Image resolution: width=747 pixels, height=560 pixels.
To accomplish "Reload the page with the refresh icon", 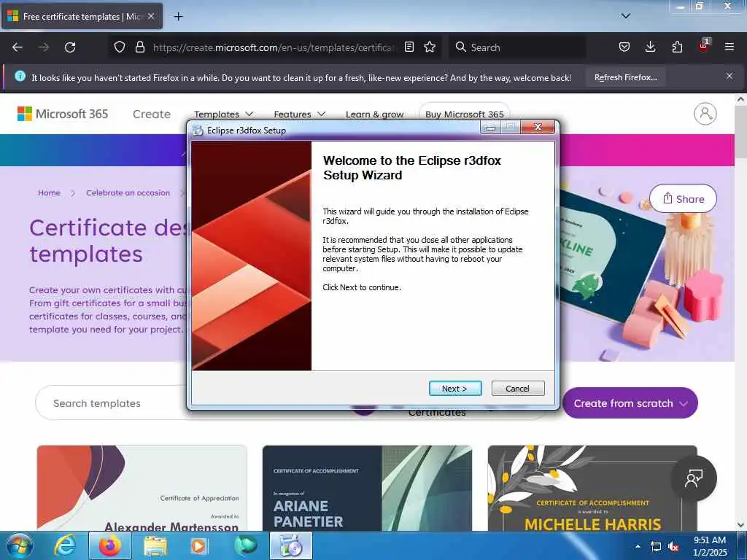I will (x=70, y=47).
